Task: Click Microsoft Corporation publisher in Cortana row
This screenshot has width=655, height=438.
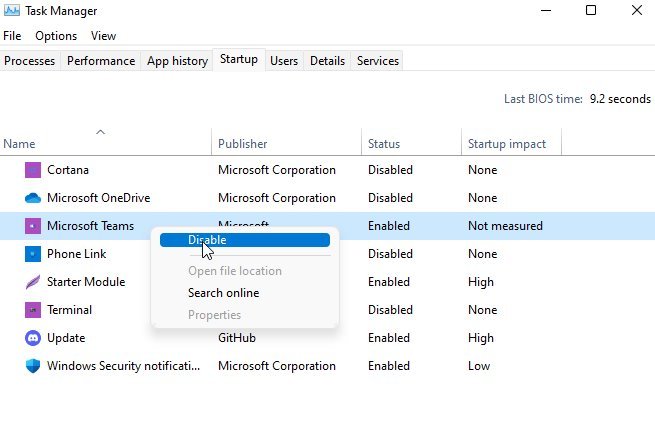Action: tap(277, 170)
